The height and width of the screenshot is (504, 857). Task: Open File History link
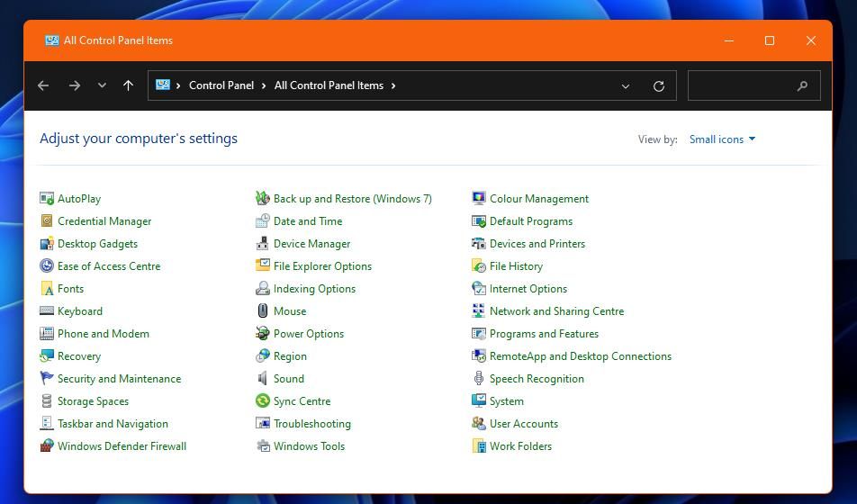tap(517, 266)
